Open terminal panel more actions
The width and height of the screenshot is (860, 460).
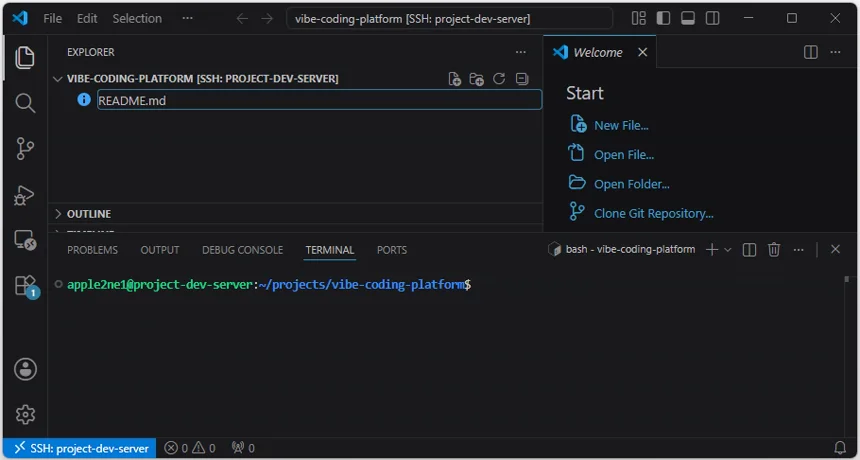tap(799, 250)
